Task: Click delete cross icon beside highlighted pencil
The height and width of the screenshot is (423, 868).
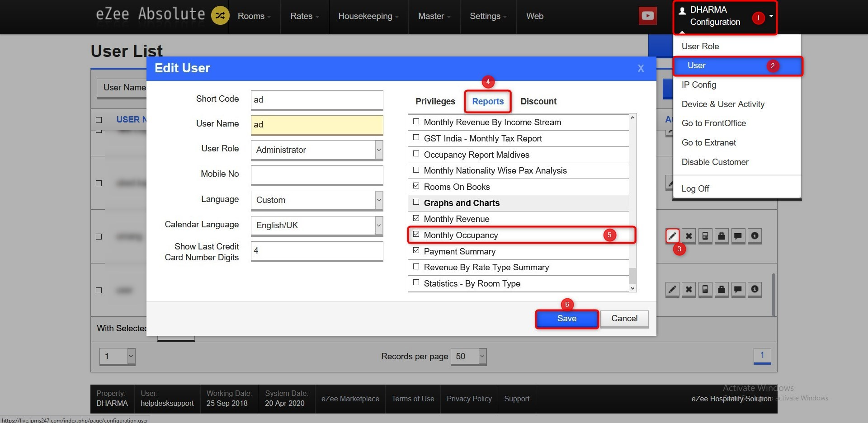Action: pos(689,236)
